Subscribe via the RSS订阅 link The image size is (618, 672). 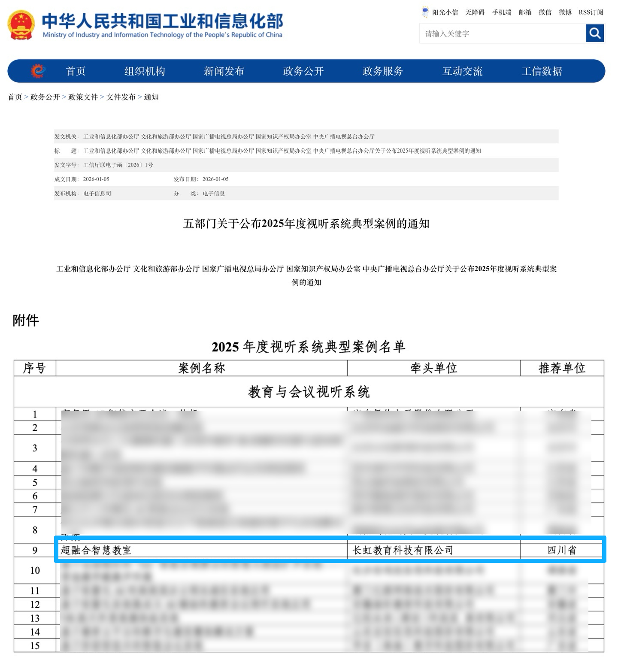pos(591,12)
